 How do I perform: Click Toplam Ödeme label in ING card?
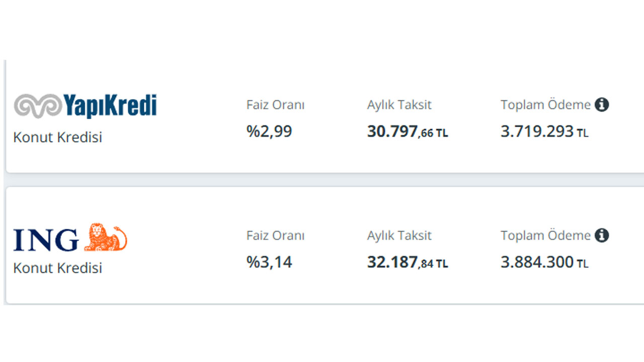coord(545,236)
